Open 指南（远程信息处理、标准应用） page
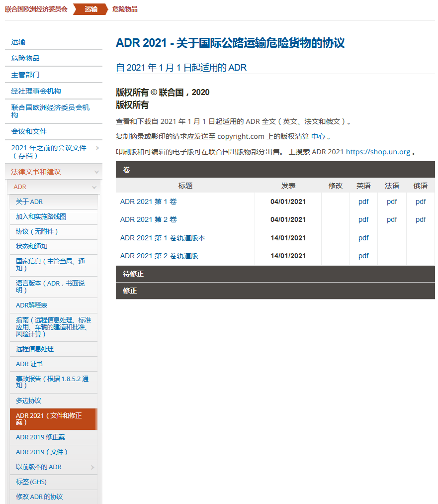The height and width of the screenshot is (504, 438). coord(54,327)
